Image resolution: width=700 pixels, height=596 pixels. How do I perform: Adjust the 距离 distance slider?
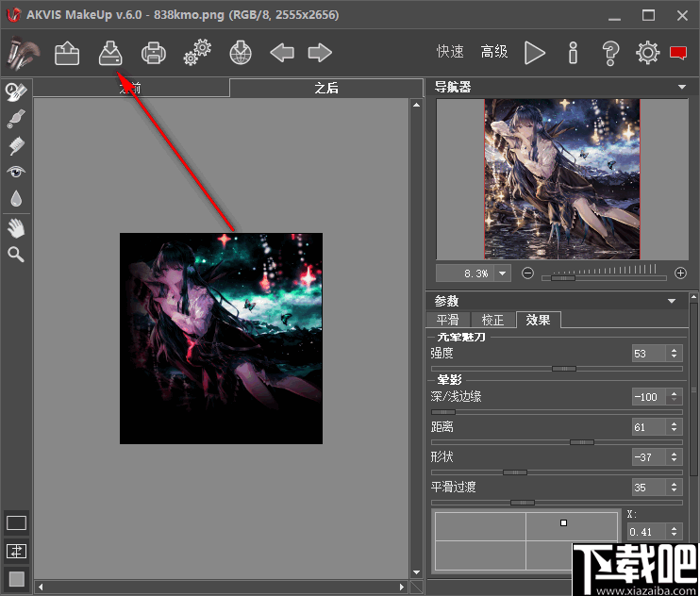[582, 442]
